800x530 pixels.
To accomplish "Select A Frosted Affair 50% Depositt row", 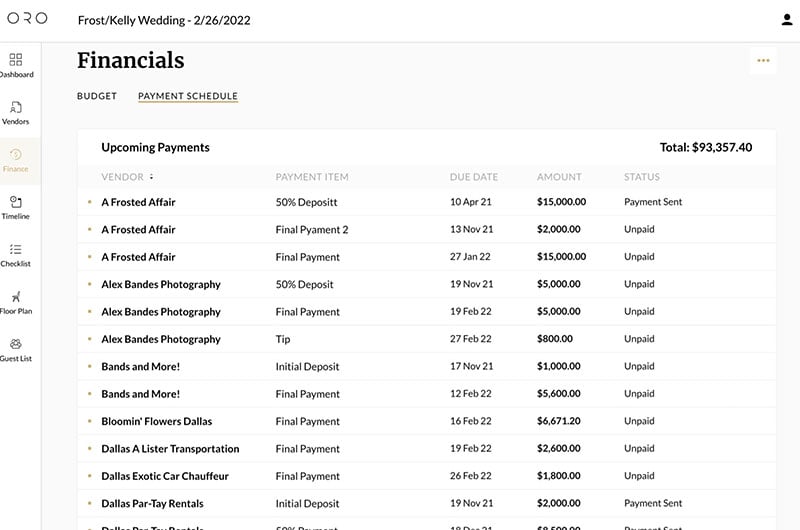I will click(x=427, y=202).
